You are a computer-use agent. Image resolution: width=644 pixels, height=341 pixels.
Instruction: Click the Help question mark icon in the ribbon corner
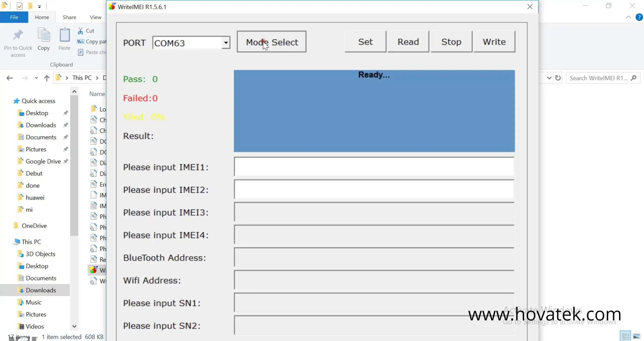[639, 17]
